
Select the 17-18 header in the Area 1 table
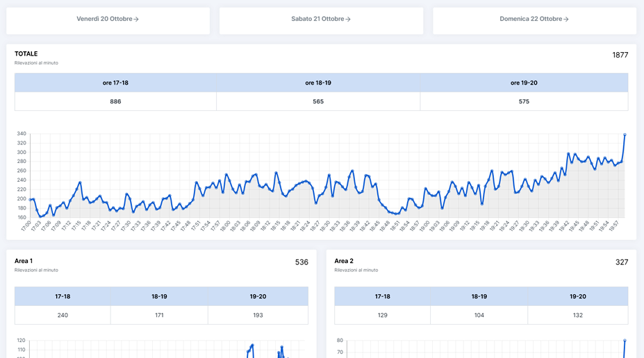63,296
